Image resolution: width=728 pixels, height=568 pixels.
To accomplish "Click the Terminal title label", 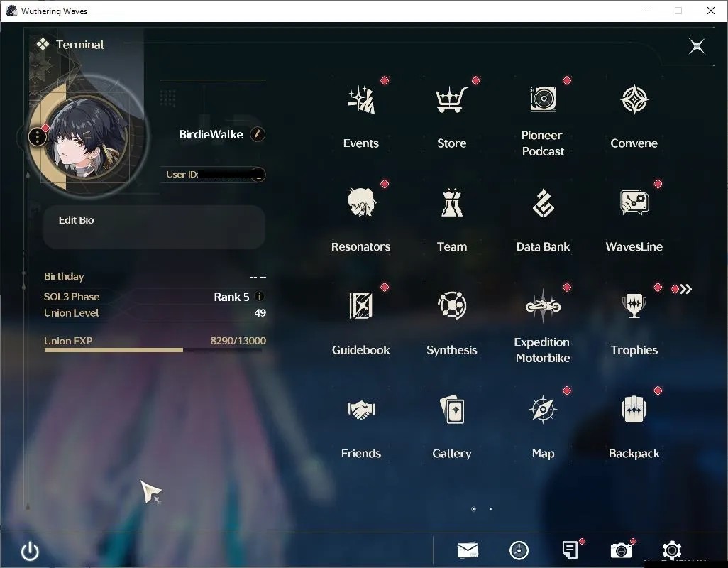I will (x=80, y=45).
